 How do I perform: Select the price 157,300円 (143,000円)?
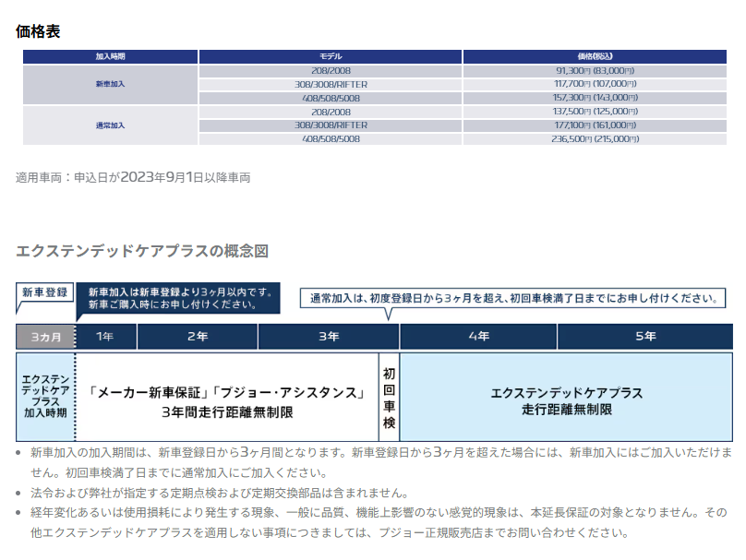(x=595, y=98)
